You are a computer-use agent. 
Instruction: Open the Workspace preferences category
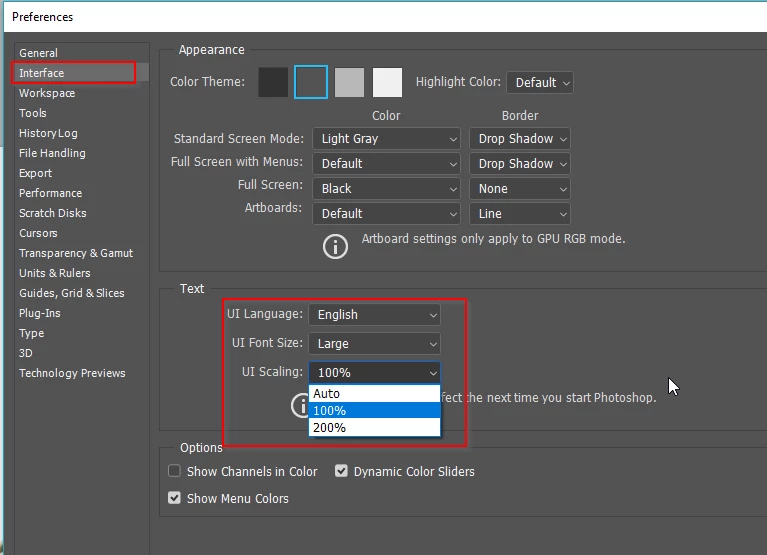[x=47, y=93]
